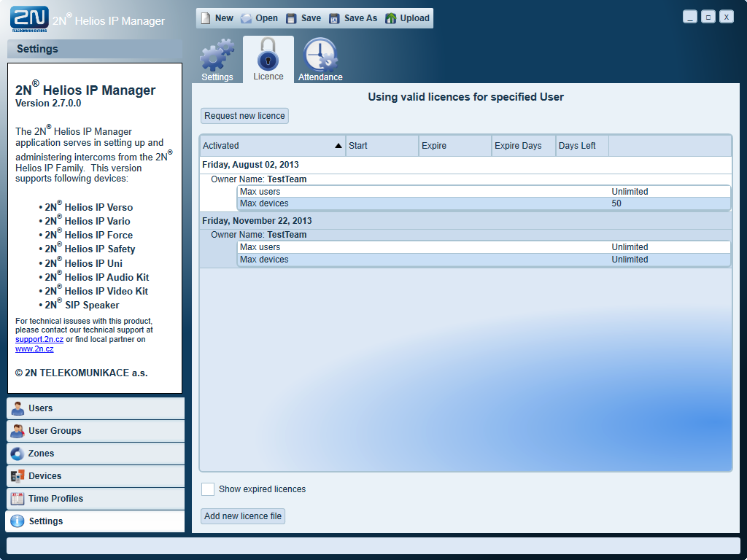
Task: Click the Users person icon in sidebar
Action: 18,408
